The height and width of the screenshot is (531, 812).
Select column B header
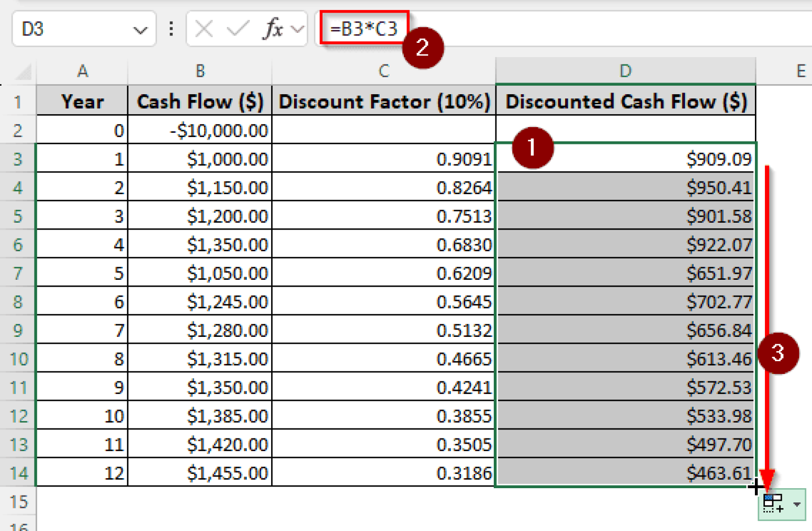[200, 70]
